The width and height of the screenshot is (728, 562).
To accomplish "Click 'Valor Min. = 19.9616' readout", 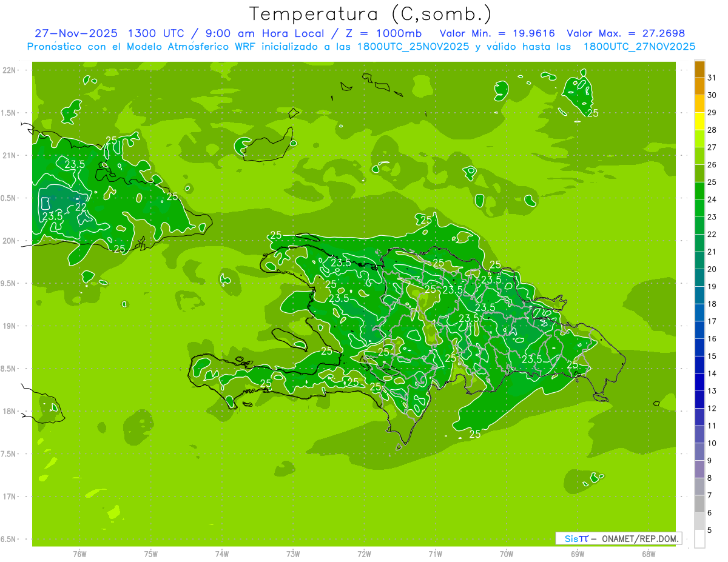I will tap(497, 33).
